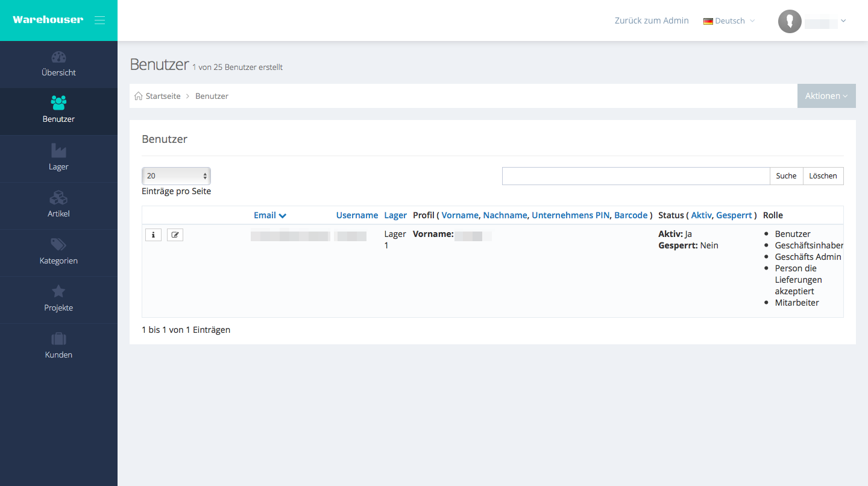Click the Suche button
This screenshot has height=486, width=868.
[x=786, y=176]
